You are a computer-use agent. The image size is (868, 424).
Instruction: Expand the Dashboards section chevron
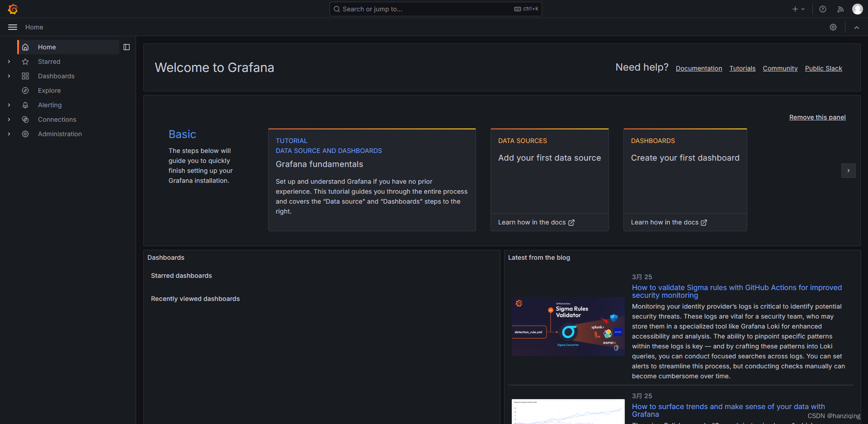click(x=9, y=76)
